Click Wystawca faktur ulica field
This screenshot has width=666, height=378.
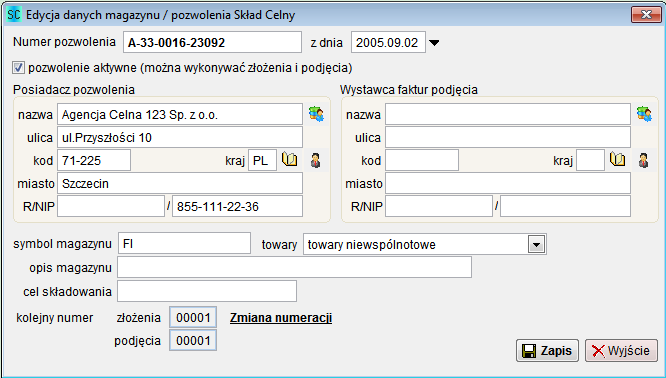click(508, 138)
